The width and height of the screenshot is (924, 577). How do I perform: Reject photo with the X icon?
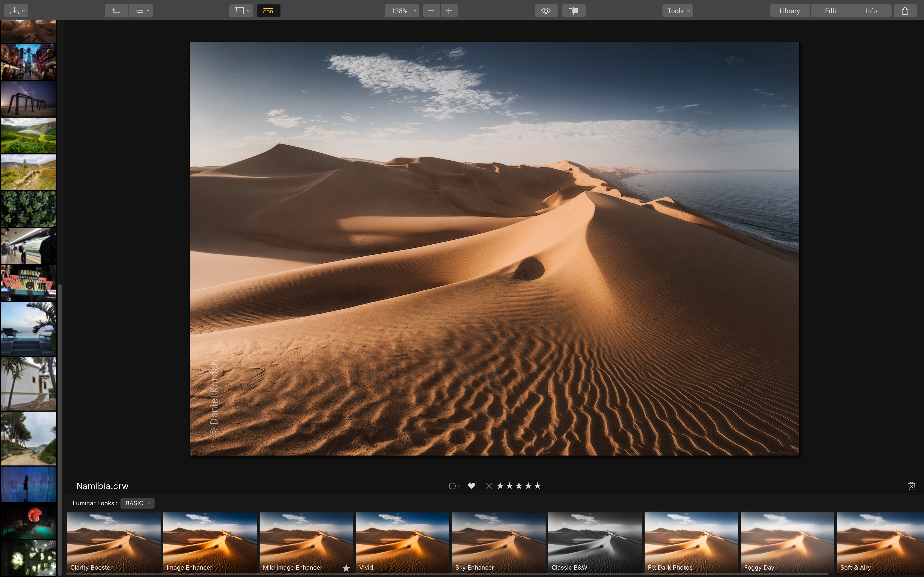(489, 486)
